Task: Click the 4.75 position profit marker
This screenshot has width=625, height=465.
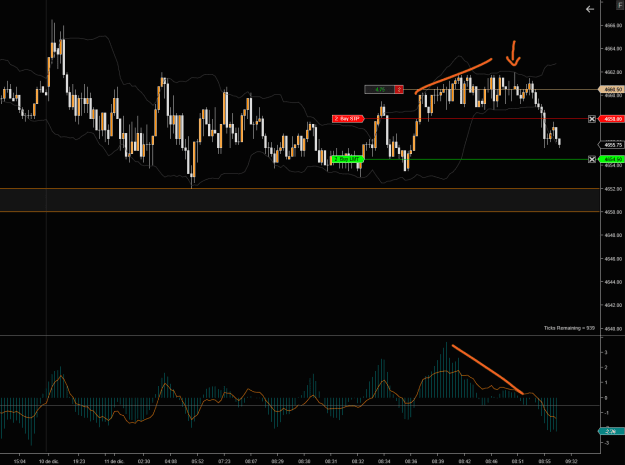Action: coord(380,90)
